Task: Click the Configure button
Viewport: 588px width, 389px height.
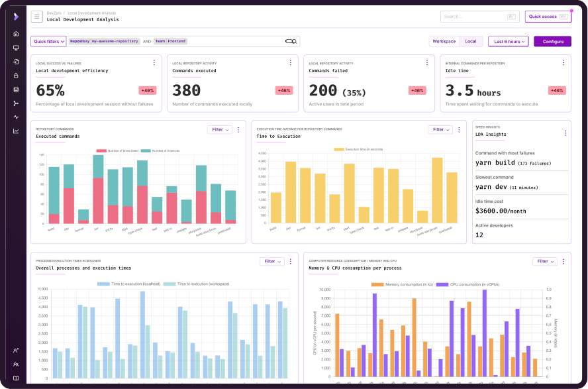Action: 552,41
